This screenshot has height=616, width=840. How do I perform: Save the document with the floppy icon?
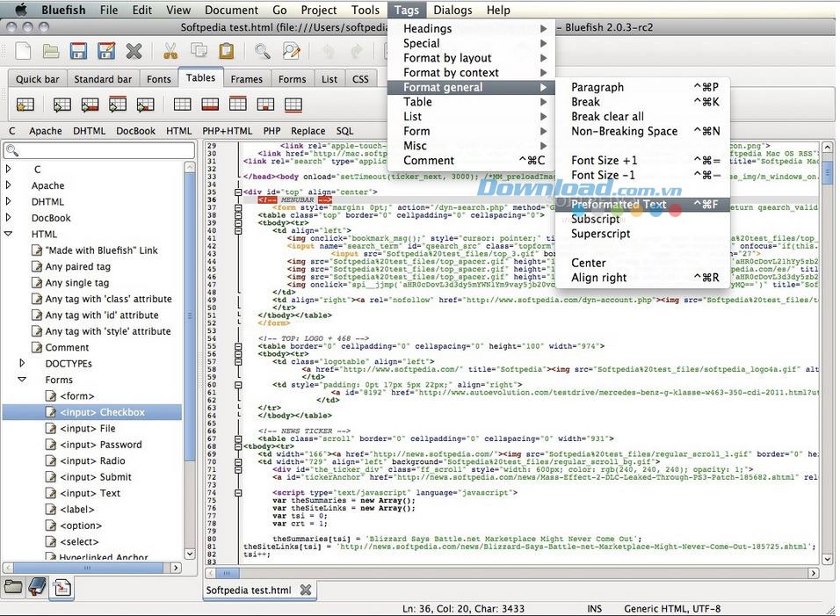pos(79,51)
